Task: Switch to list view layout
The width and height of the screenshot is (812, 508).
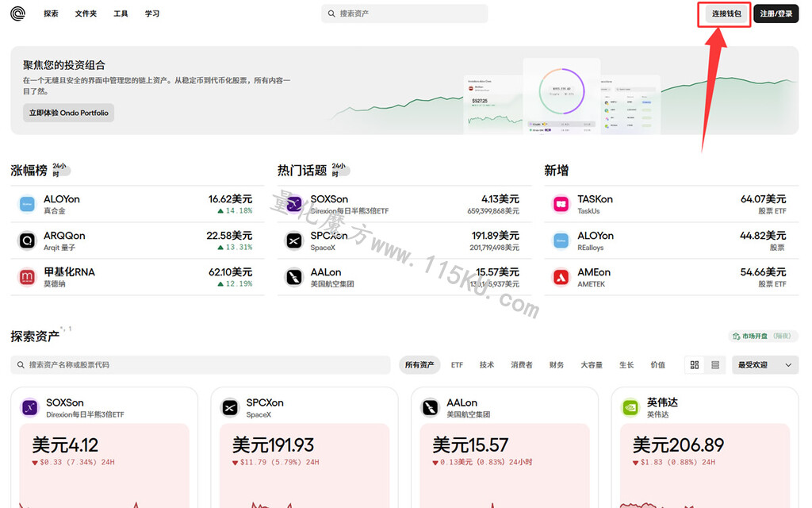Action: [x=715, y=365]
